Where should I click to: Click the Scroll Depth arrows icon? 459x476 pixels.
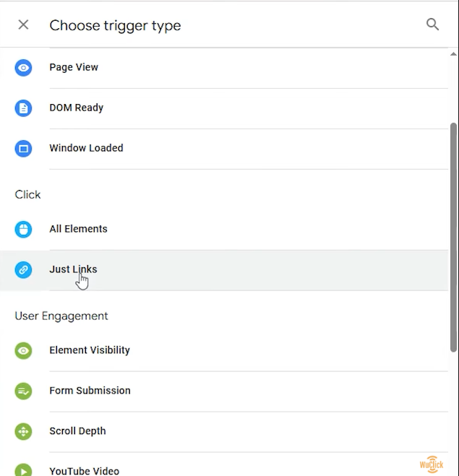(23, 431)
